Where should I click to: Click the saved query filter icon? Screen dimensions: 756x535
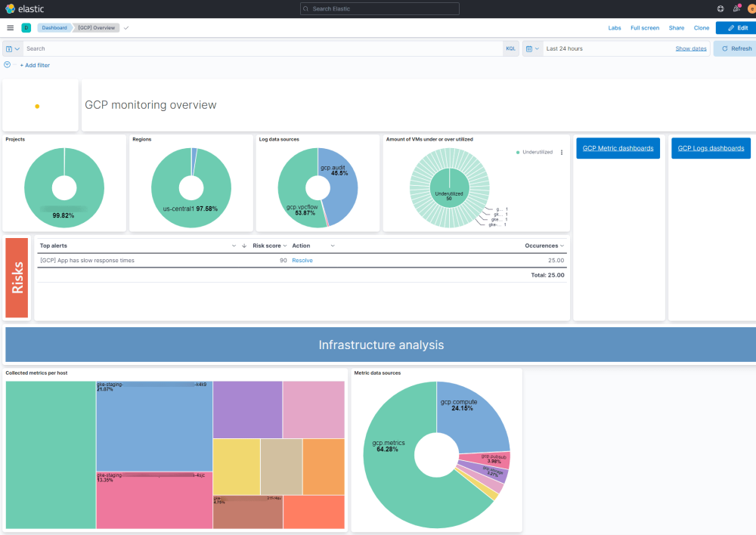pyautogui.click(x=8, y=48)
